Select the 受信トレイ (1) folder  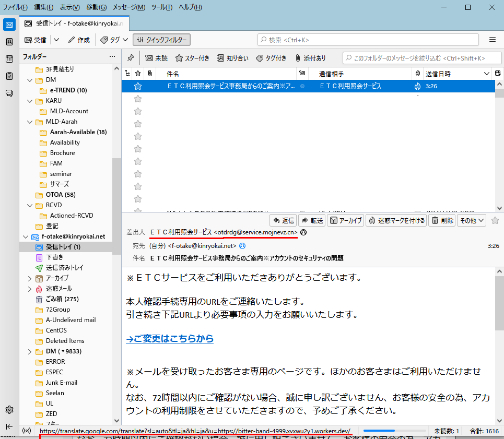[63, 247]
